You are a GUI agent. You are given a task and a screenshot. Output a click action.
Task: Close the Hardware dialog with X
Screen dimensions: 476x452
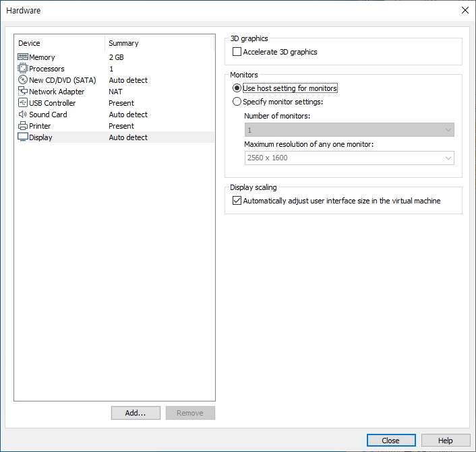pos(465,10)
